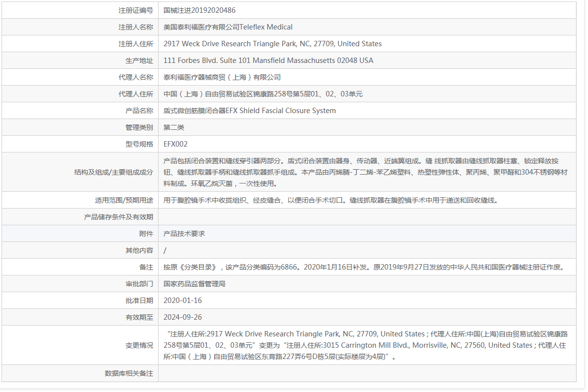Screen dimensions: 588x392
Task: Click the 结构及组成/主要组成成分 label
Action: click(114, 172)
